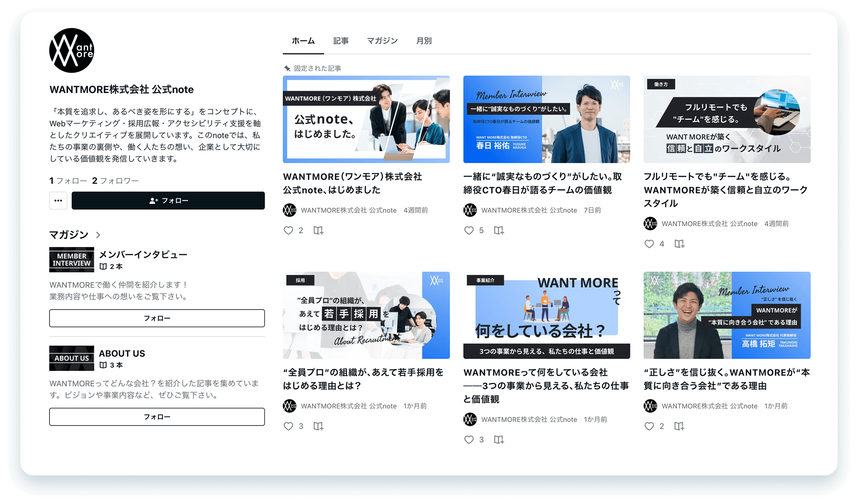Open title フルリモートでもチームを感じる
The width and height of the screenshot is (858, 504).
[726, 190]
